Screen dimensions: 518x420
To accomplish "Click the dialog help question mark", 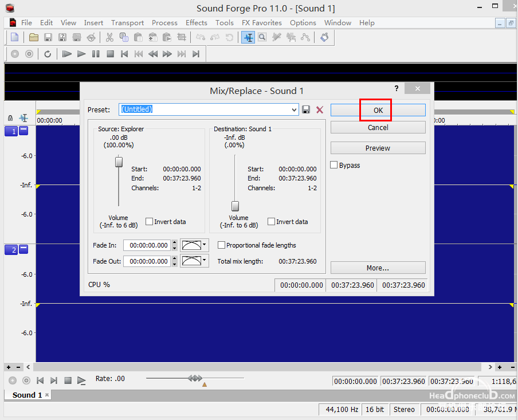I will (397, 88).
